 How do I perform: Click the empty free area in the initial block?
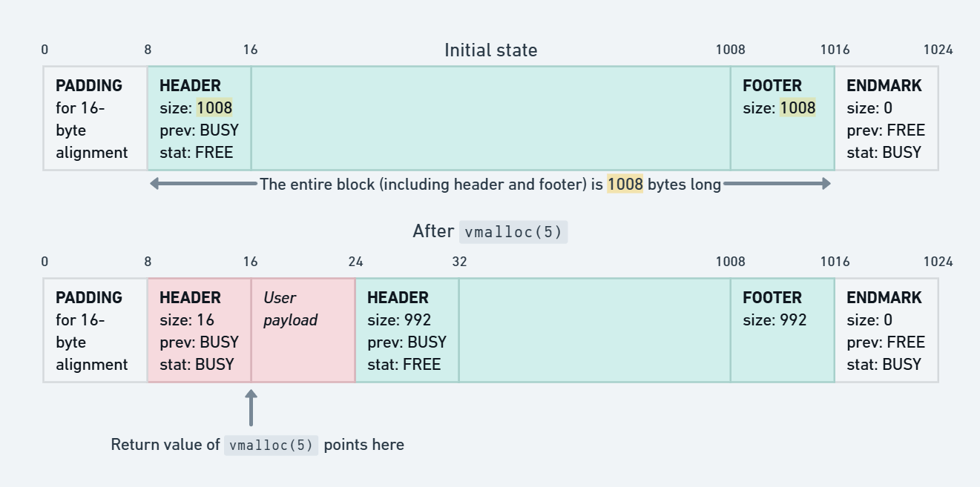[490, 119]
